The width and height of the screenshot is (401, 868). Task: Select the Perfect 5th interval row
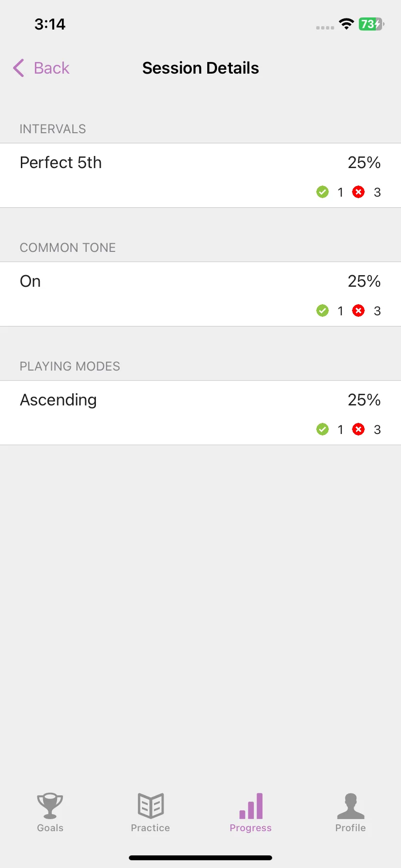(200, 175)
